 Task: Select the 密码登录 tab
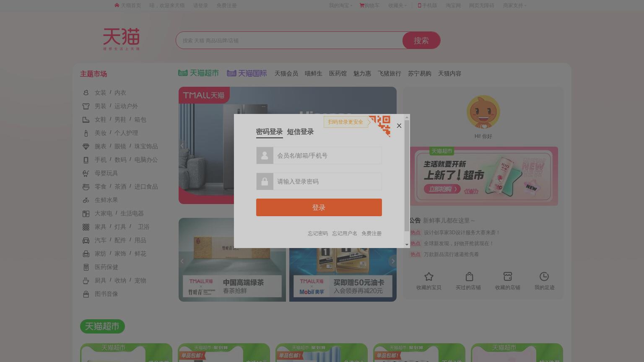pyautogui.click(x=270, y=132)
